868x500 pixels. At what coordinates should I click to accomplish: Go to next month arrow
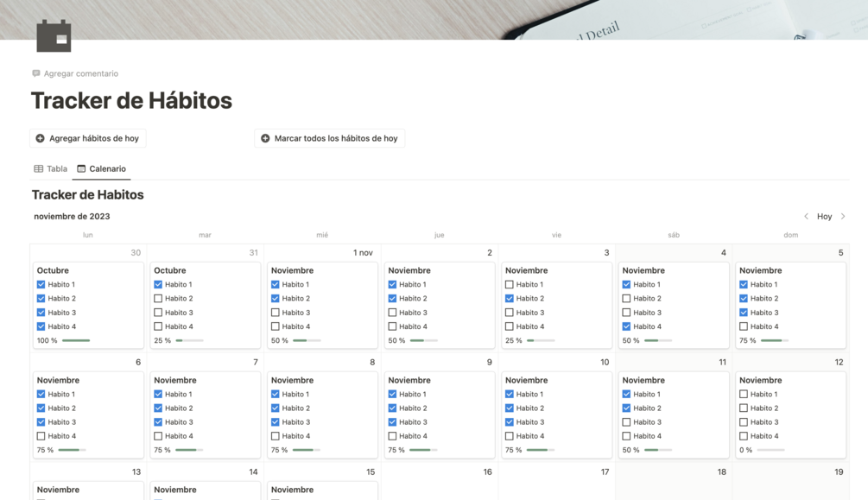click(x=843, y=217)
